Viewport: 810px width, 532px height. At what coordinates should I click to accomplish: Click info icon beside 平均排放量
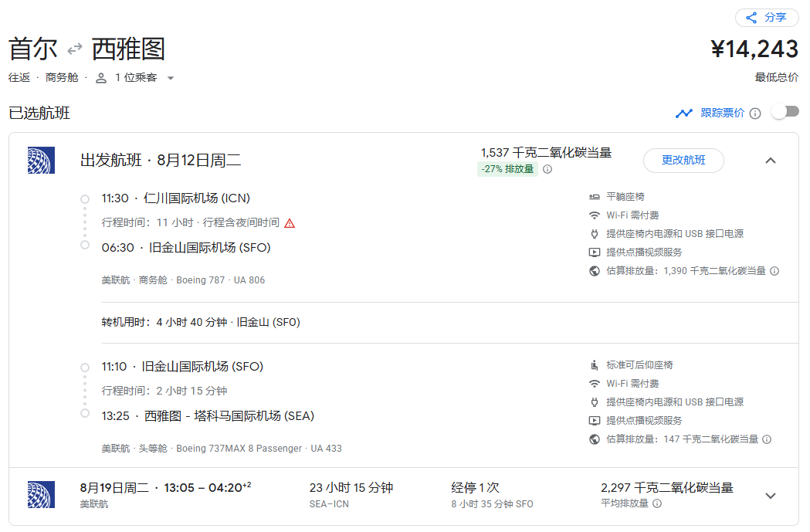[657, 503]
